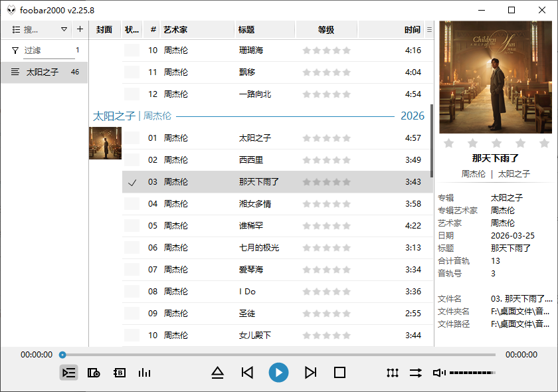
Task: Start playback with the blue play button
Action: 278,373
